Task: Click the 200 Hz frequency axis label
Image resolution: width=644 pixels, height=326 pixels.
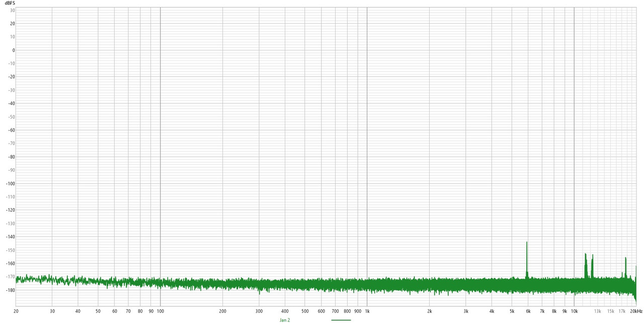Action: pyautogui.click(x=222, y=311)
